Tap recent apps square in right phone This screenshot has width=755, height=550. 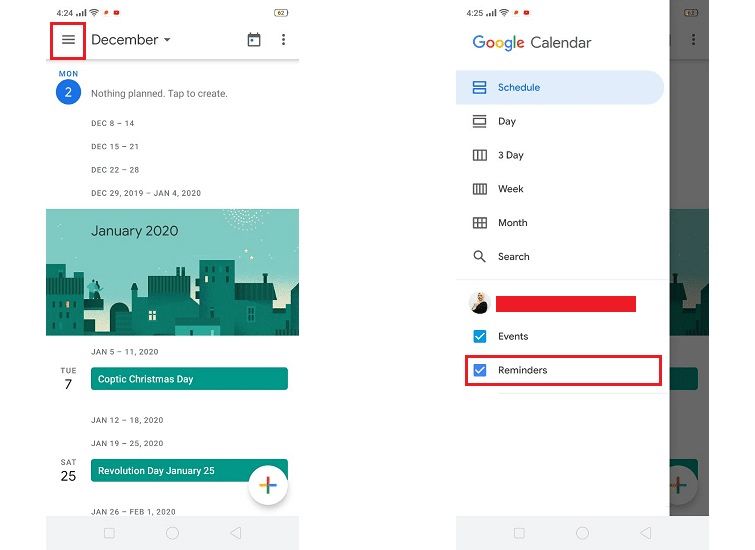pyautogui.click(x=519, y=533)
